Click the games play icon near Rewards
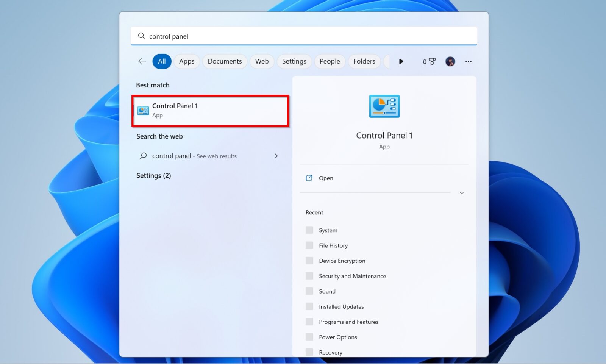The height and width of the screenshot is (364, 606). [x=401, y=61]
